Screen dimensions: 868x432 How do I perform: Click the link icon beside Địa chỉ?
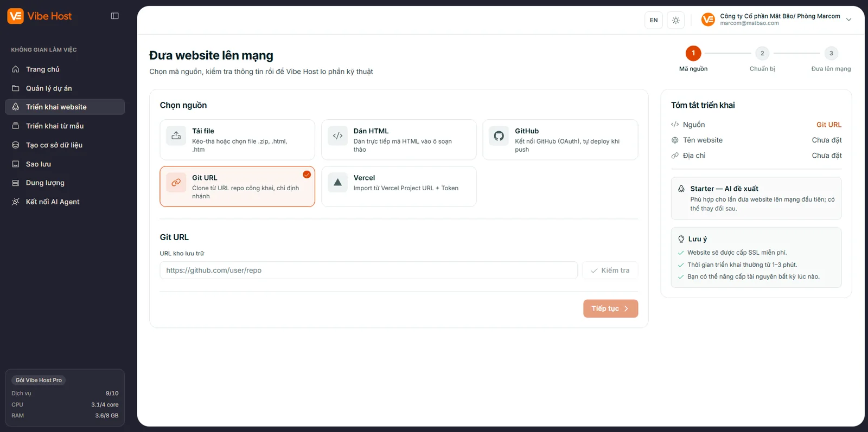(x=675, y=156)
